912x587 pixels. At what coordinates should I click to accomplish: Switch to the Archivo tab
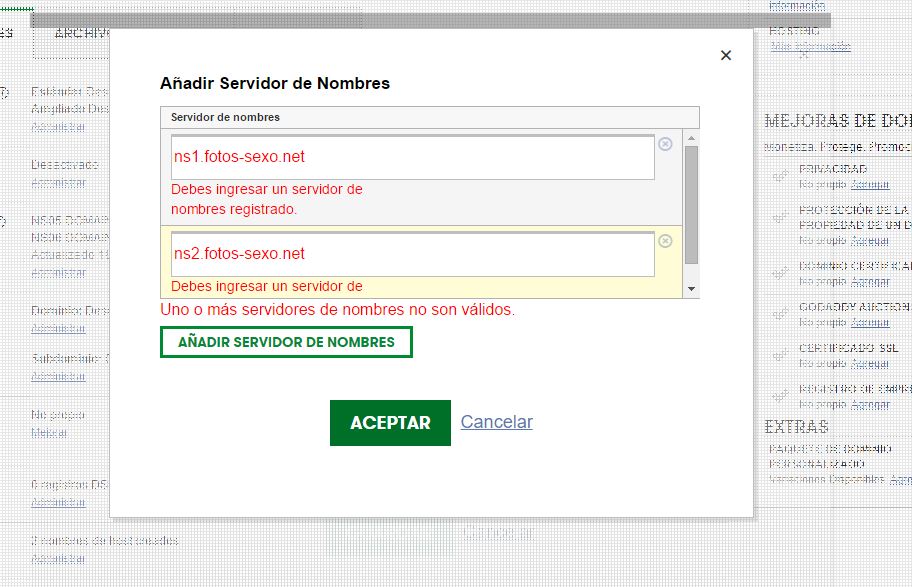(x=80, y=34)
